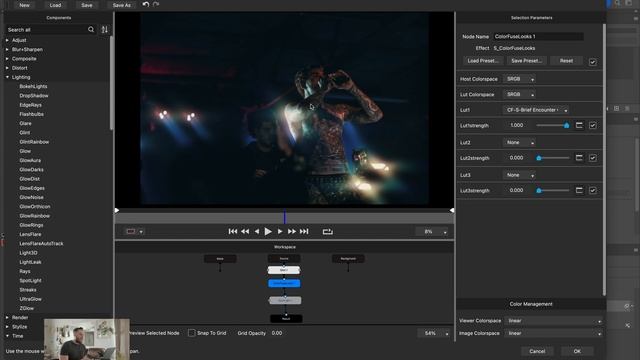The image size is (640, 360).
Task: Click the undo arrow icon
Action: click(x=146, y=4)
